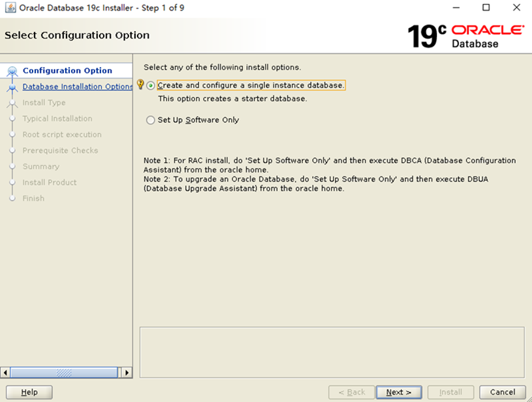Click the Java installer icon in title bar
This screenshot has height=402, width=532.
(10, 8)
